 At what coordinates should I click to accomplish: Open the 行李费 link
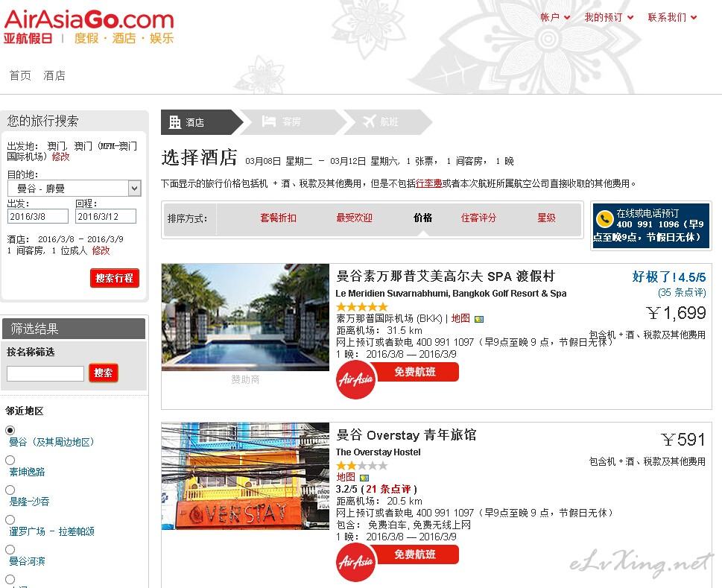428,184
